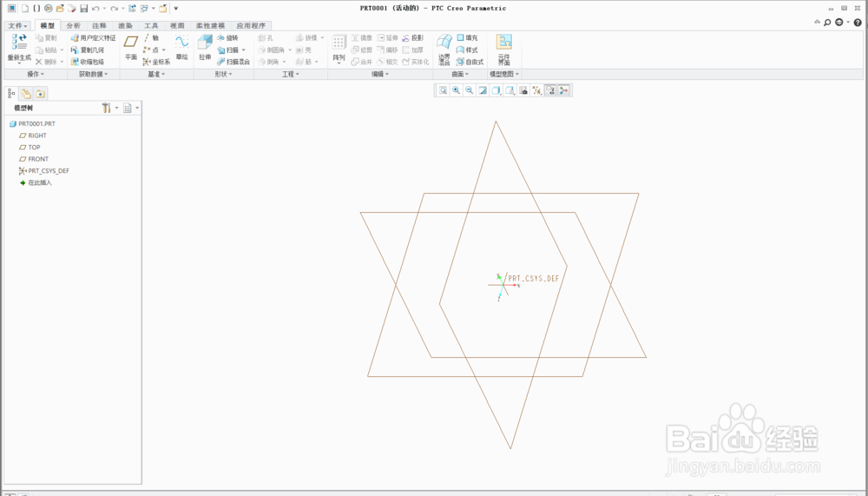This screenshot has width=868, height=496.
Task: Click the Refit view icon
Action: tap(443, 90)
